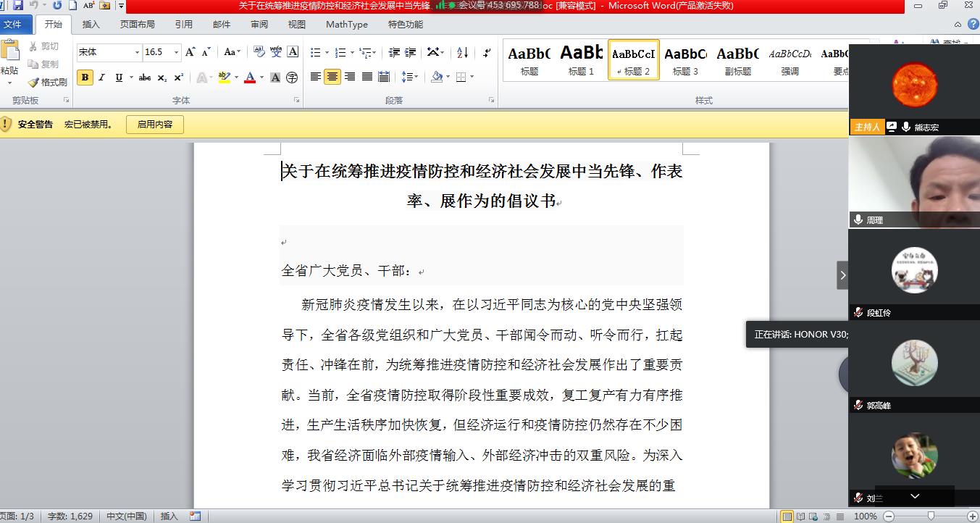Apply subscript formatting icon
The height and width of the screenshot is (523, 980).
tap(162, 78)
